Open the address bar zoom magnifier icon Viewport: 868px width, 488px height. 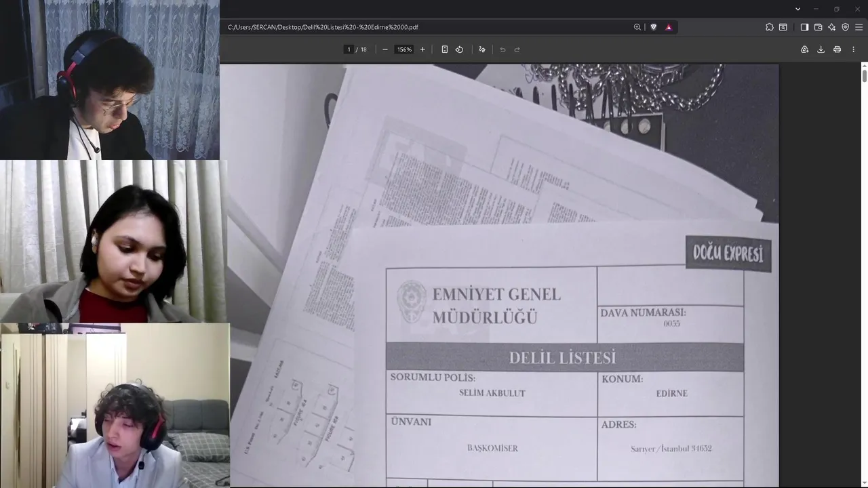point(637,27)
